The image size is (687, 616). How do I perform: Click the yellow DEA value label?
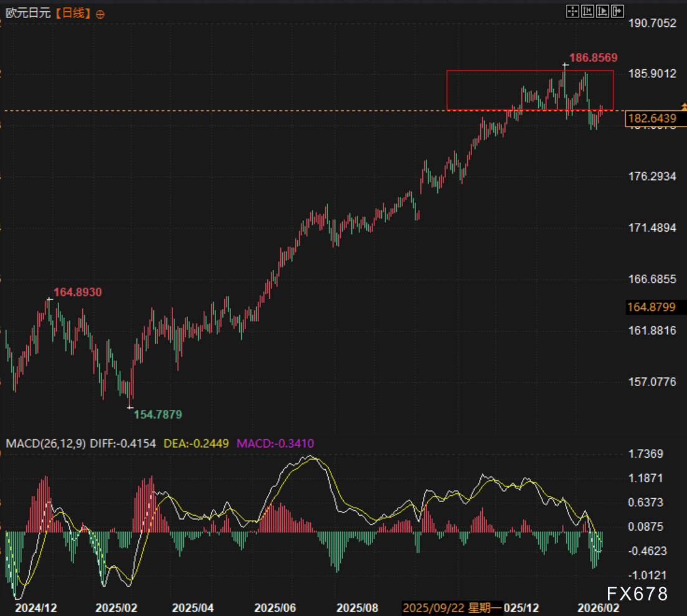tap(196, 443)
